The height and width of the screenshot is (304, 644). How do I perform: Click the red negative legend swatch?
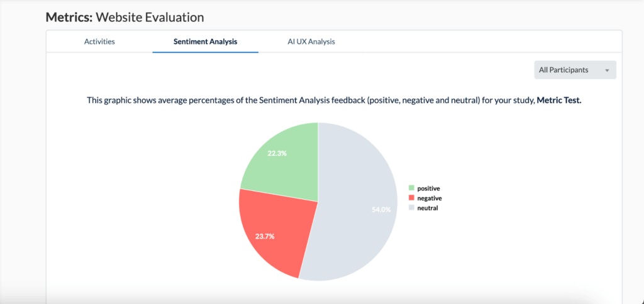click(x=411, y=198)
